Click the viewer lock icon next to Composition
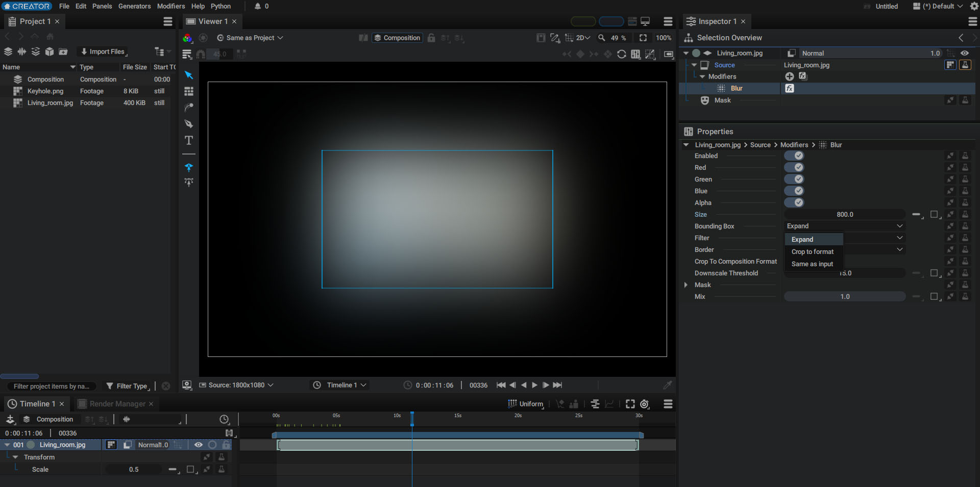The width and height of the screenshot is (980, 487). tap(431, 38)
